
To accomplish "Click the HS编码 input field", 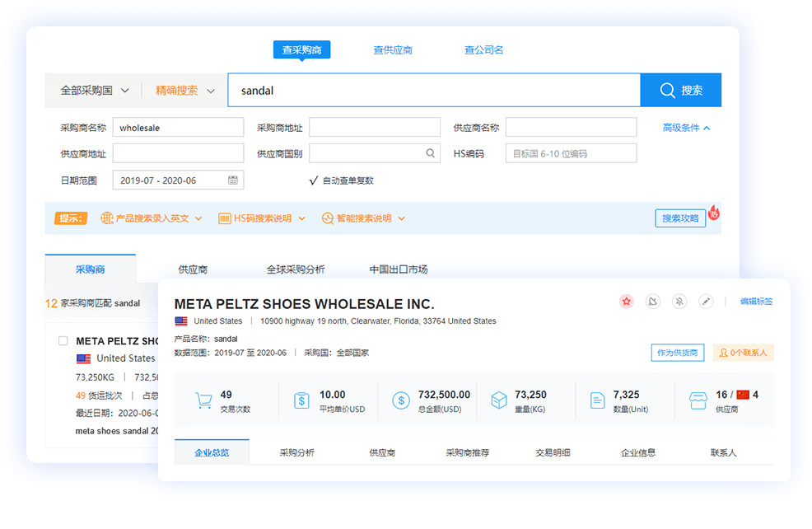I will [x=572, y=153].
